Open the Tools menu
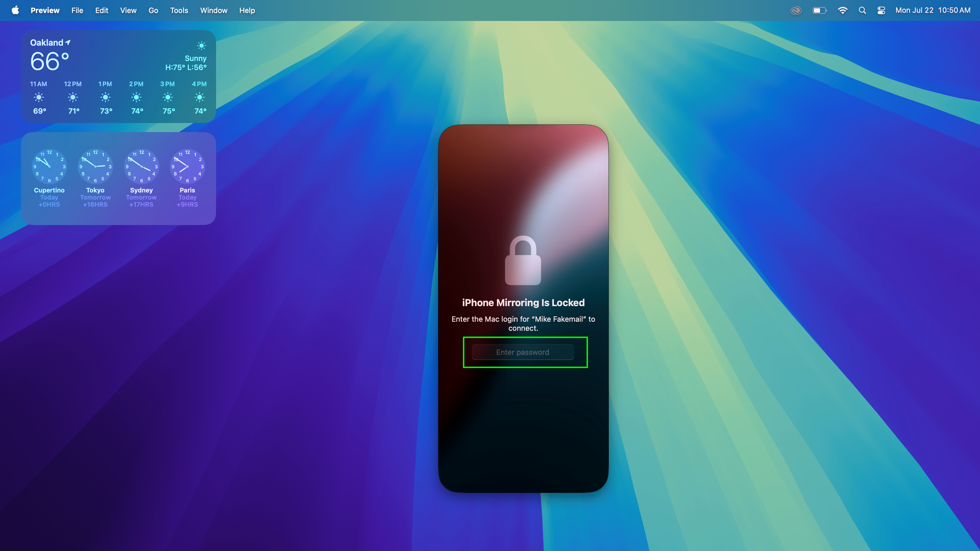 pyautogui.click(x=179, y=10)
